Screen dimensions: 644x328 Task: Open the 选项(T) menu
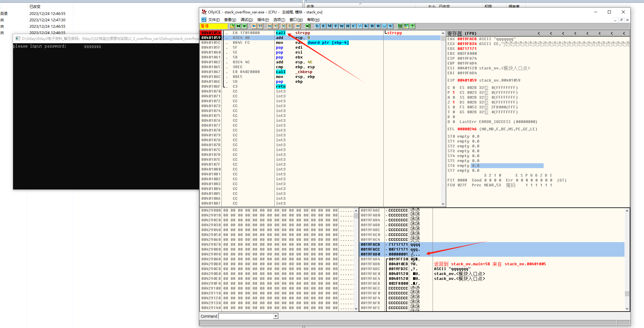[x=279, y=19]
